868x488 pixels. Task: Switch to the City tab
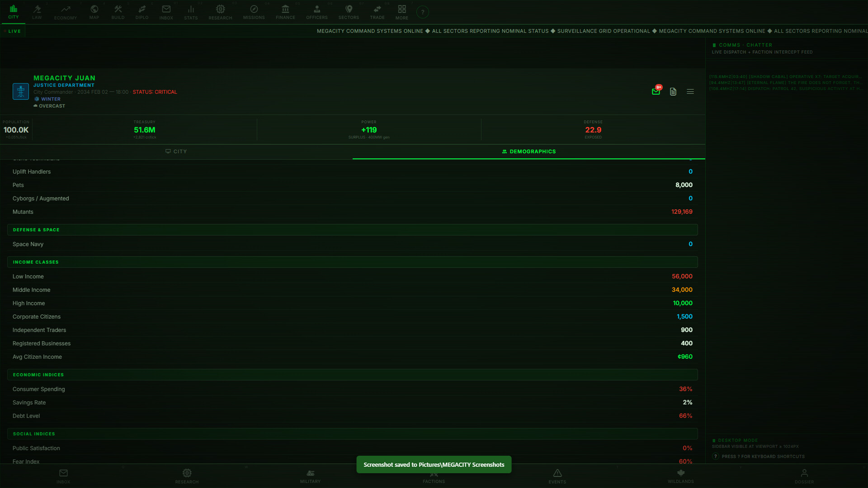(176, 151)
